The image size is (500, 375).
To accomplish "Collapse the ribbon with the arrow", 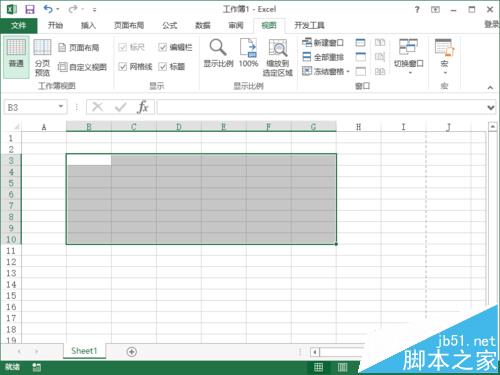I will 490,87.
